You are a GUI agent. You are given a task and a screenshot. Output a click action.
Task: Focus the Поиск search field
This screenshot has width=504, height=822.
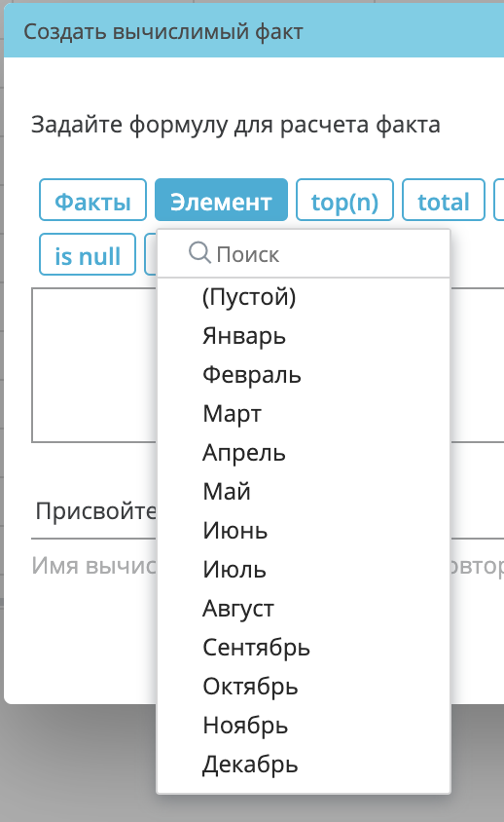[x=304, y=254]
